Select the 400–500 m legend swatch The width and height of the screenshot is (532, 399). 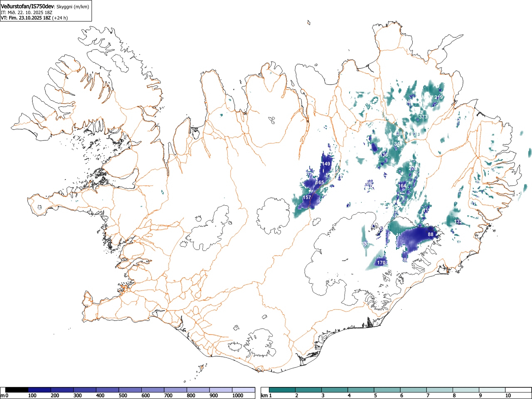coord(108,390)
